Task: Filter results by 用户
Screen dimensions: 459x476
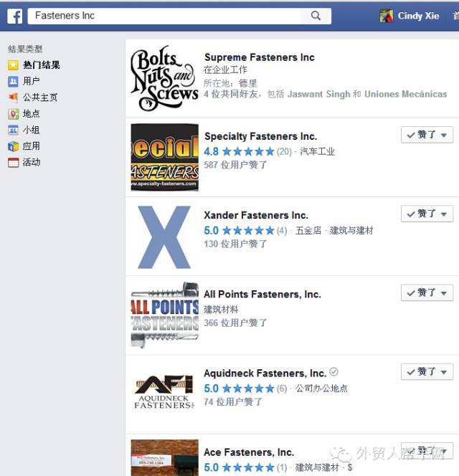Action: tap(32, 81)
